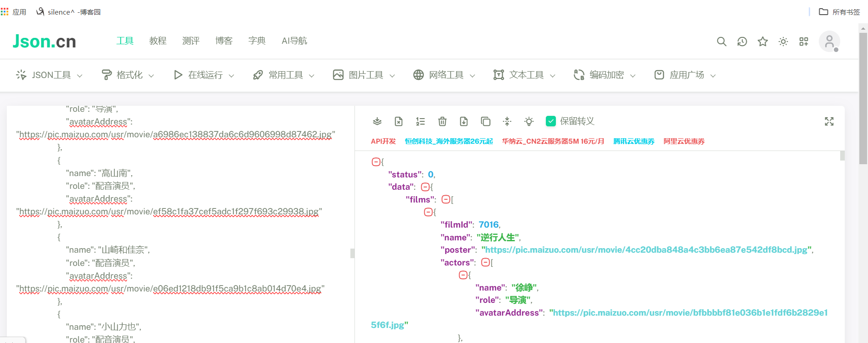Open the 阿里云优惠券 link
Image resolution: width=868 pixels, height=343 pixels.
coord(684,141)
